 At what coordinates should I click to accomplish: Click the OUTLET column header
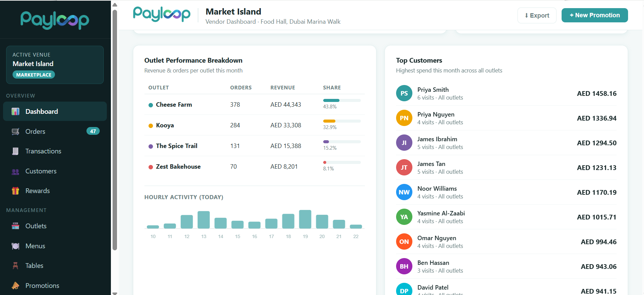158,87
